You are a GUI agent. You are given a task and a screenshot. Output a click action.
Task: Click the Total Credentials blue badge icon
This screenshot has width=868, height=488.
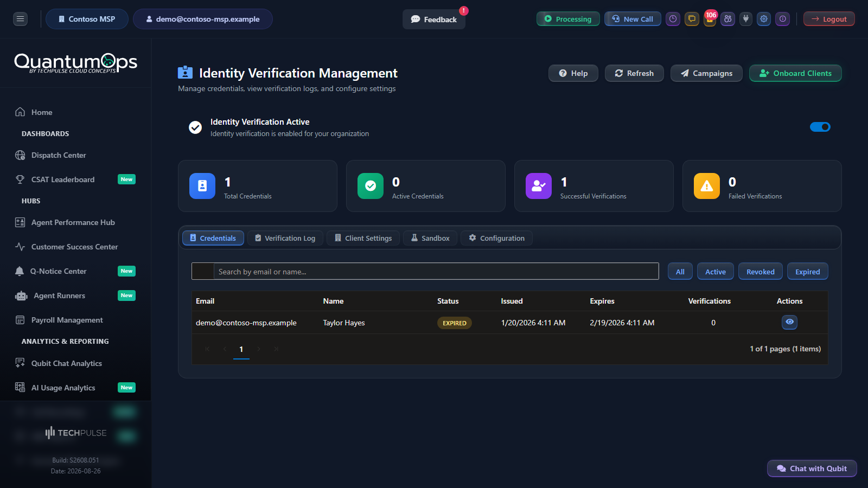coord(202,186)
